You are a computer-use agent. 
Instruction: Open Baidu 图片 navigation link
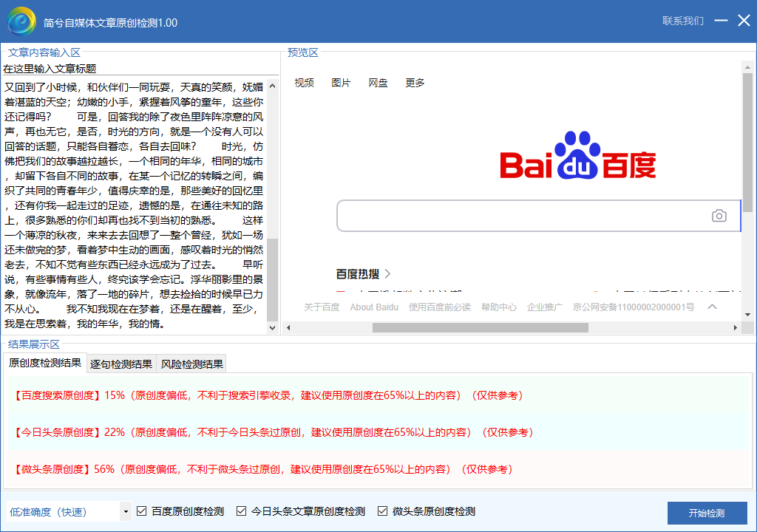(x=341, y=83)
